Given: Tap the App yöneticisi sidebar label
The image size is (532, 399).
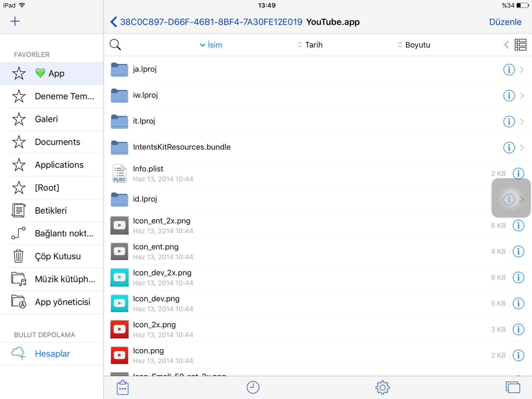Looking at the screenshot, I should tap(63, 302).
